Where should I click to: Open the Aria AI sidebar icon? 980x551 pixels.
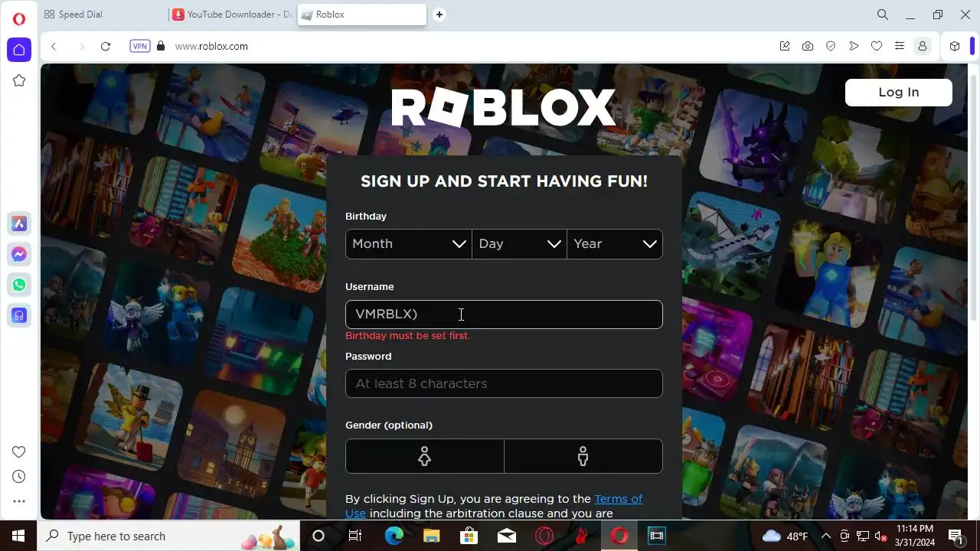coord(19,223)
